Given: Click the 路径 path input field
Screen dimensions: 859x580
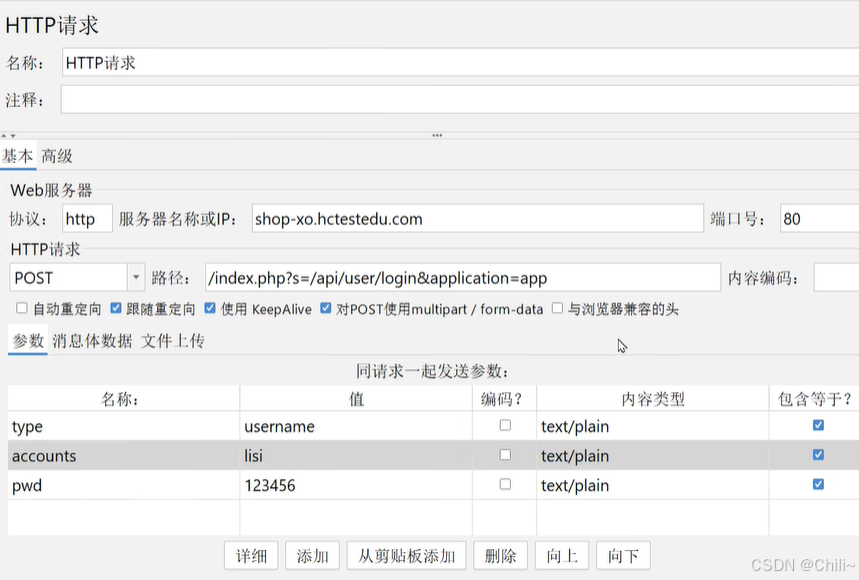Looking at the screenshot, I should click(463, 278).
